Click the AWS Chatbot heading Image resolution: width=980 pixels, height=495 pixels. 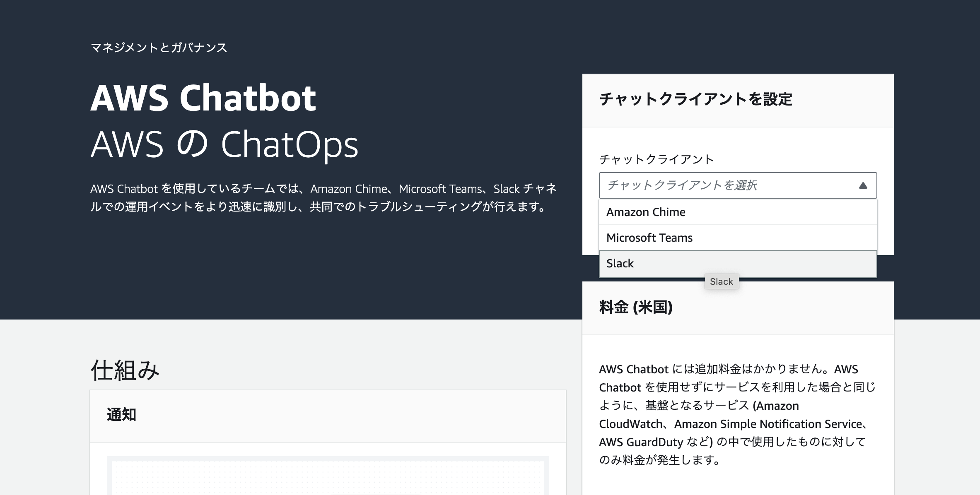[203, 98]
